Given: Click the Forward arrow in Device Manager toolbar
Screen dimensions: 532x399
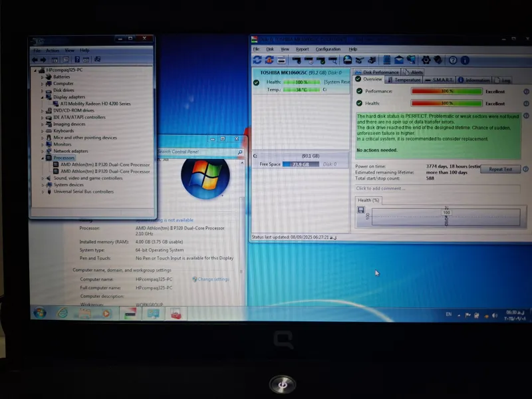Looking at the screenshot, I should 43,60.
